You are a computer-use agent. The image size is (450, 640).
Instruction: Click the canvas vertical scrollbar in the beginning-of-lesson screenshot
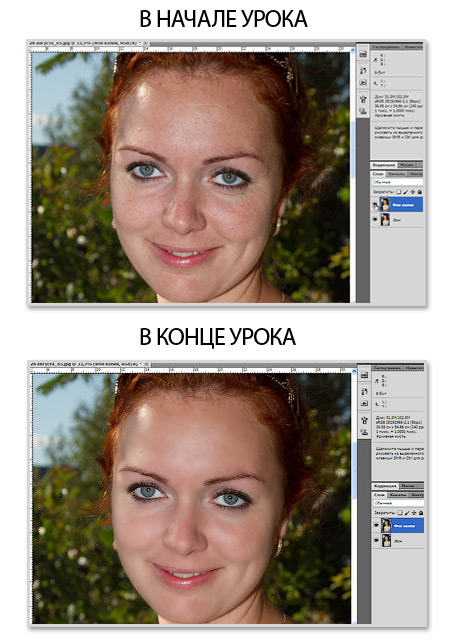click(x=354, y=149)
